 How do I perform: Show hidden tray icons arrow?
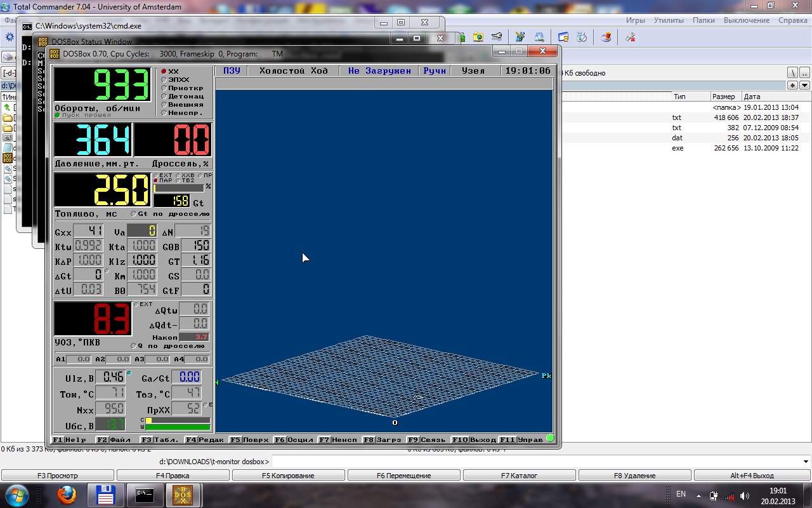pyautogui.click(x=699, y=496)
